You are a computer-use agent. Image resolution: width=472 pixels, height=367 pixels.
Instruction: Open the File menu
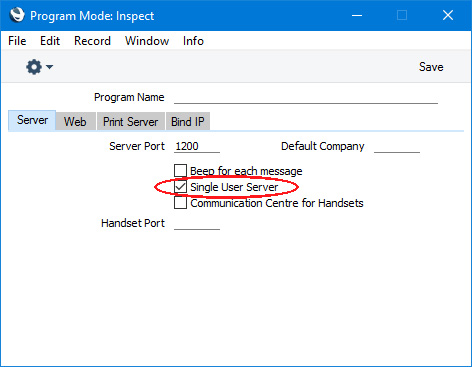17,41
